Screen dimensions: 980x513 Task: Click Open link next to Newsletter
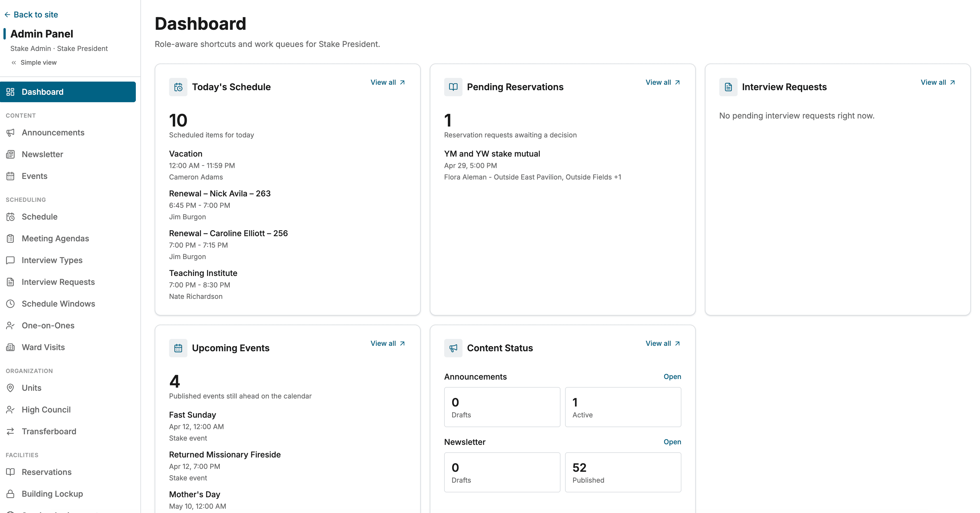click(672, 442)
